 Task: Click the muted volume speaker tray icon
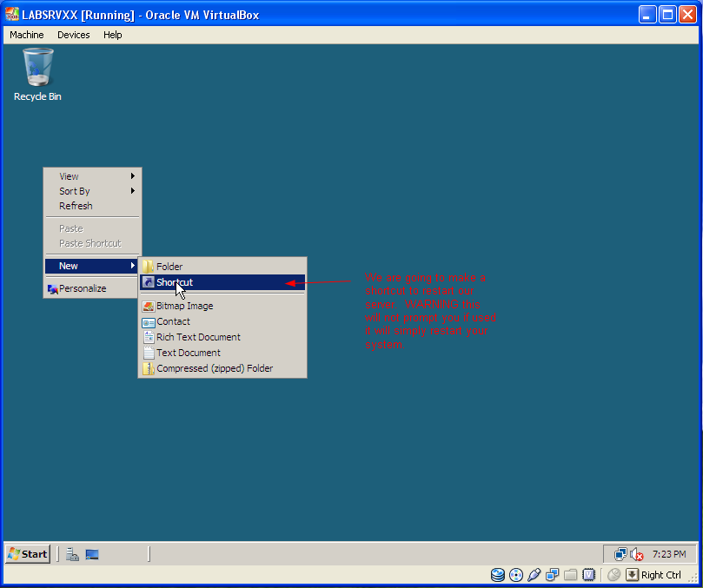(637, 554)
